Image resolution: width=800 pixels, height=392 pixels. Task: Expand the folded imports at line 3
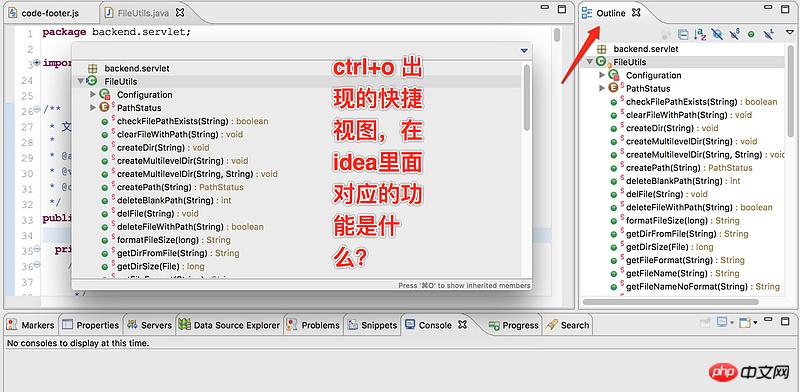coord(36,63)
